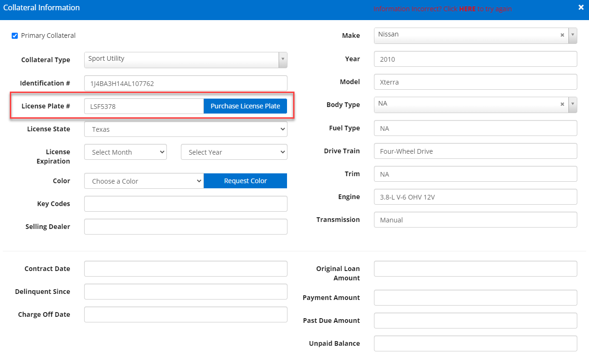Click the Contract Date field

pyautogui.click(x=186, y=269)
